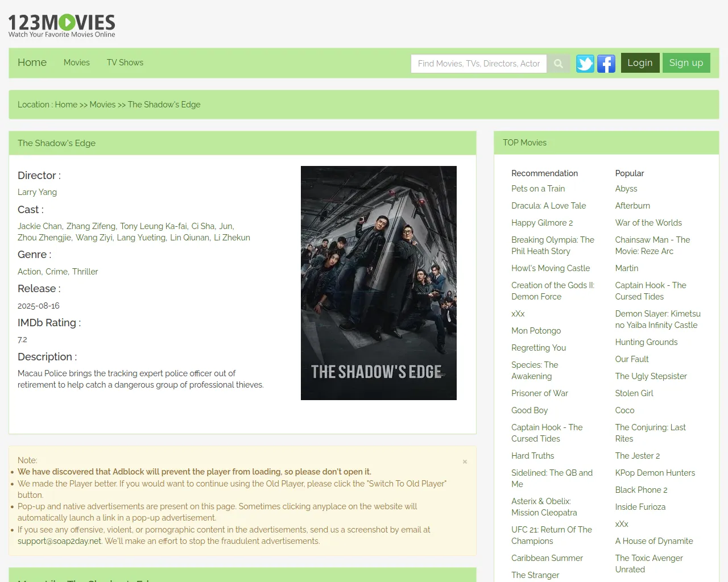728x582 pixels.
Task: Open Abyss in the Popular list
Action: pyautogui.click(x=626, y=189)
